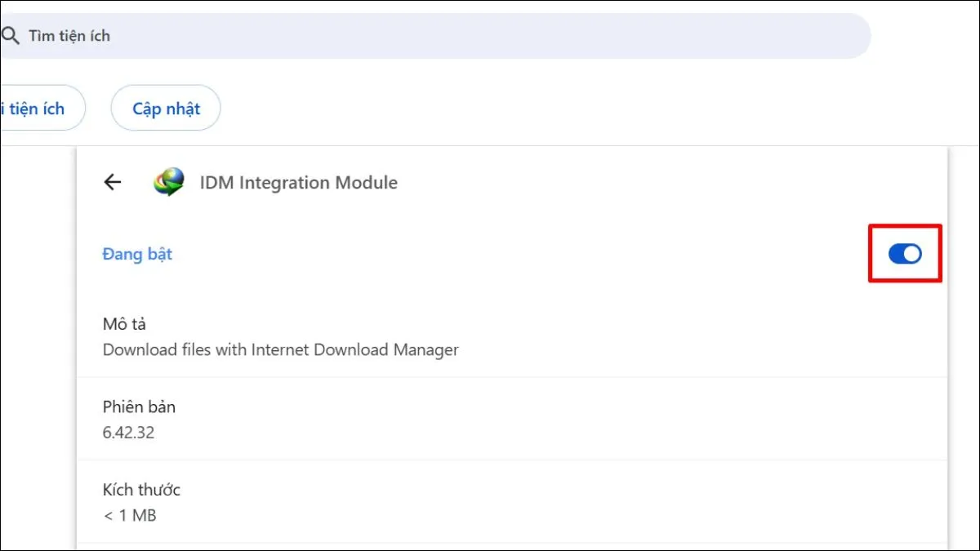Open extension search via the lens icon
This screenshot has height=551, width=980.
tap(11, 36)
